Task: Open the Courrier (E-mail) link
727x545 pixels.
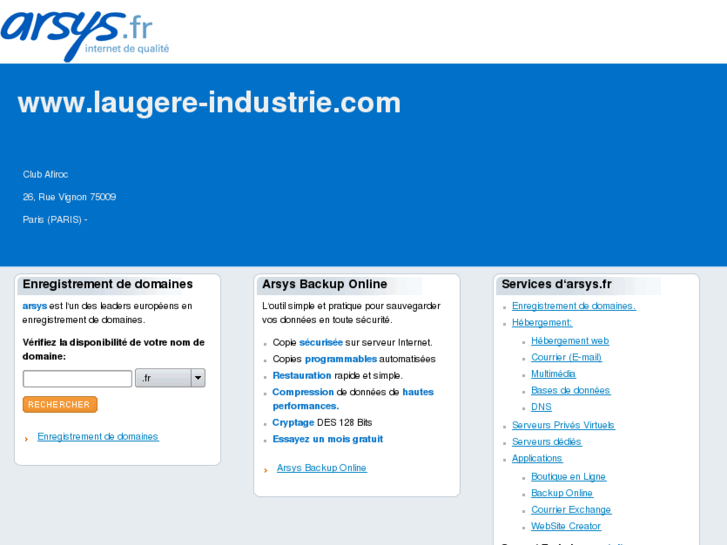Action: [567, 357]
